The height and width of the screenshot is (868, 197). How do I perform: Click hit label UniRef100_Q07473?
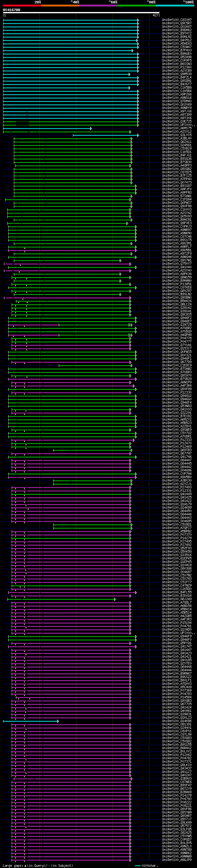point(177,183)
